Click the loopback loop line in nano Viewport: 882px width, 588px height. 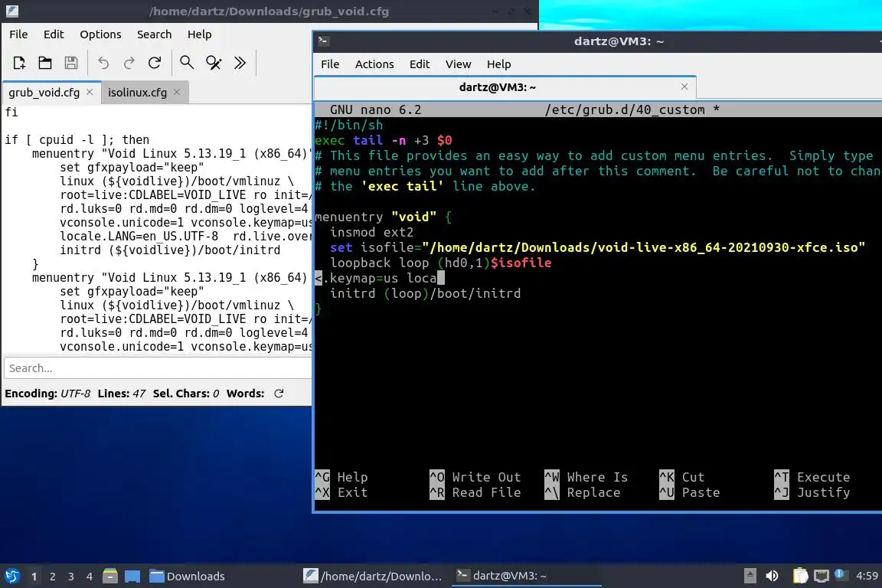tap(440, 263)
